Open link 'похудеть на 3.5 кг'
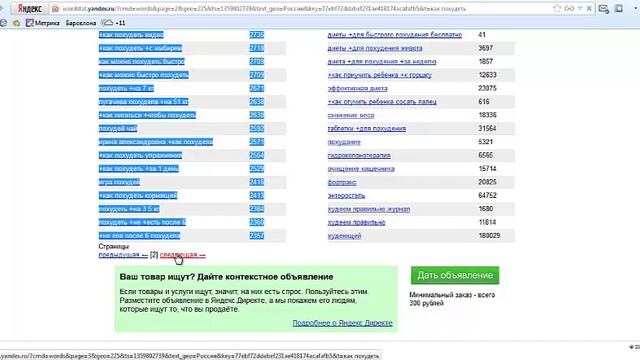 pyautogui.click(x=129, y=209)
